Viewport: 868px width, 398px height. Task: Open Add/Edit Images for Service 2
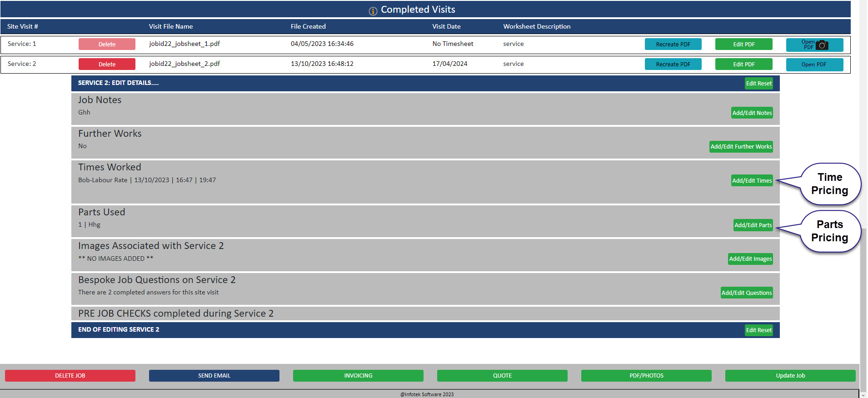tap(750, 259)
